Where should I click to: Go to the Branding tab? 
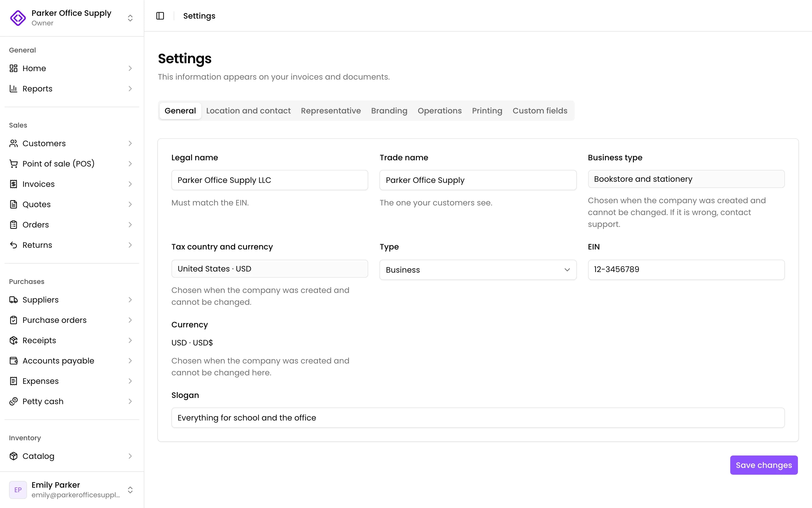pos(389,111)
